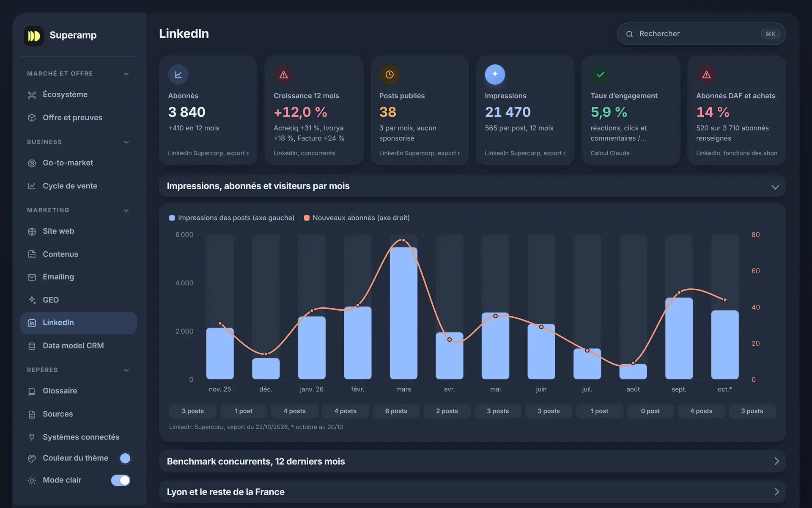Open the Écosystème page
Image resolution: width=812 pixels, height=508 pixels.
[x=79, y=95]
